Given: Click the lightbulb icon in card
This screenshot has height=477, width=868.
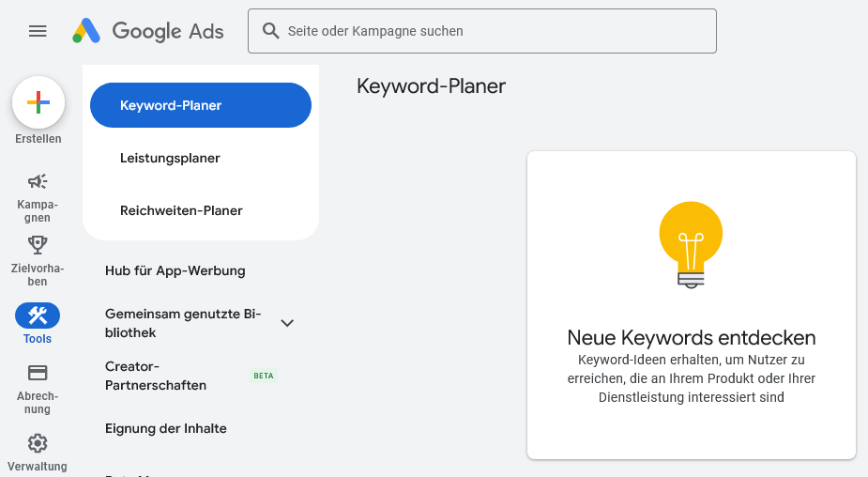Looking at the screenshot, I should [x=691, y=244].
